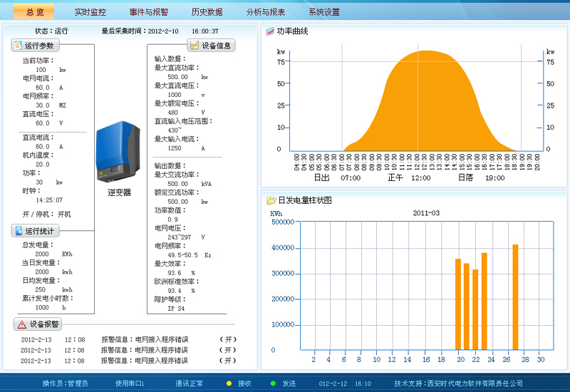Go to the 历史数据 tab
Screen dimensions: 570x392
(207, 12)
